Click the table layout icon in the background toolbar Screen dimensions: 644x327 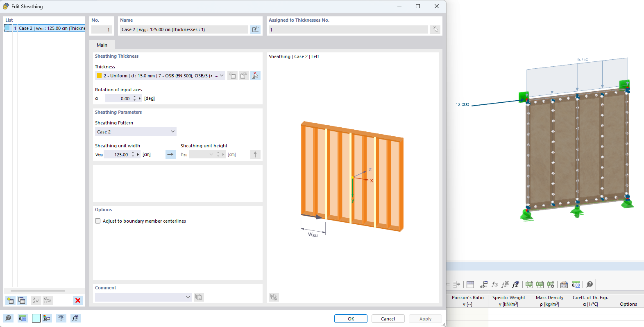click(470, 284)
